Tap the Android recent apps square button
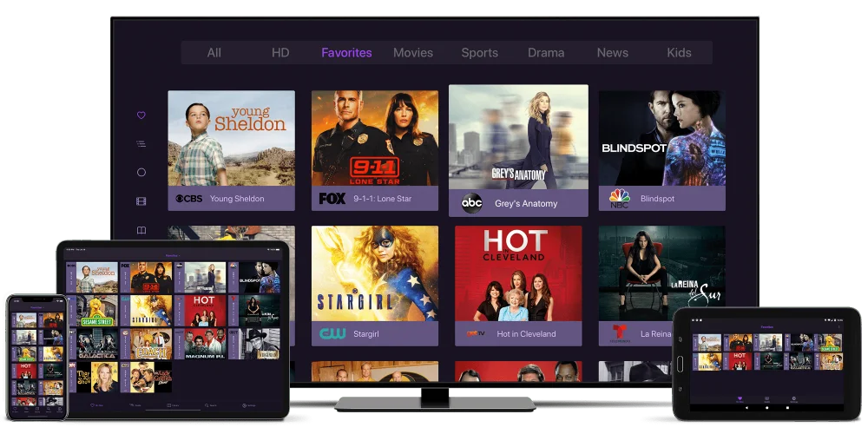This screenshot has height=434, width=868. coord(788,407)
